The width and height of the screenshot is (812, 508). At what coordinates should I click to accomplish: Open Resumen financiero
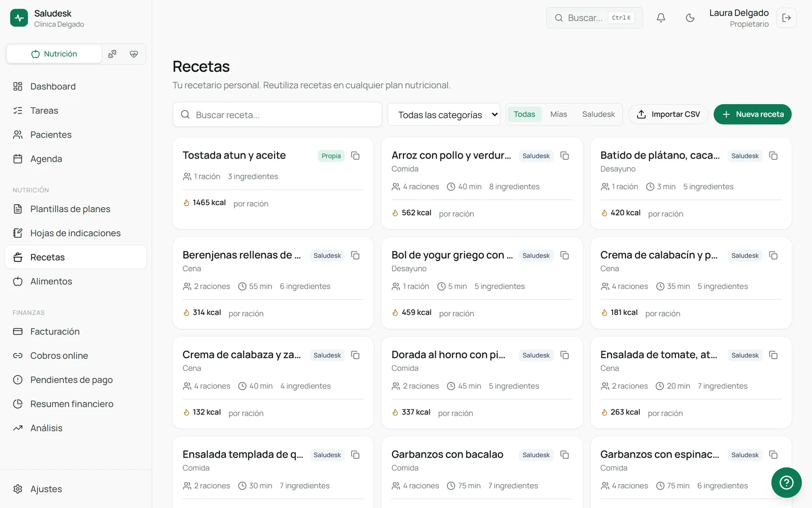76,404
